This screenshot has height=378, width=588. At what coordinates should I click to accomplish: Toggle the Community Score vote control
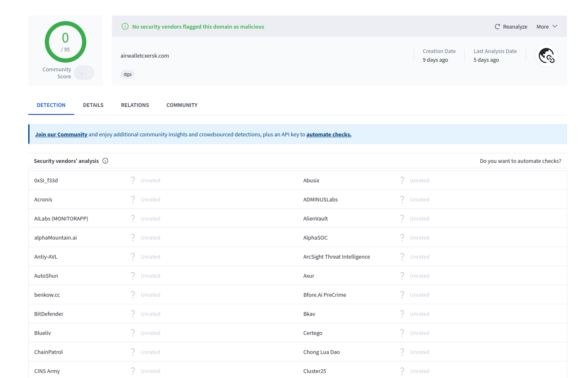coord(84,73)
